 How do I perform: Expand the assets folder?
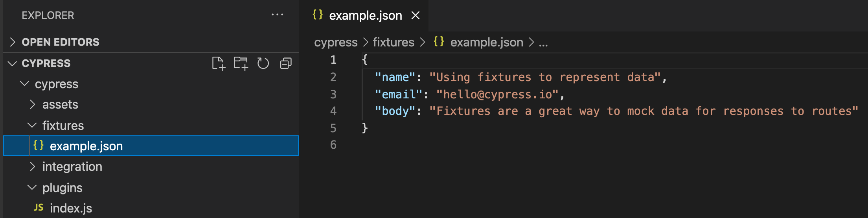[x=33, y=104]
